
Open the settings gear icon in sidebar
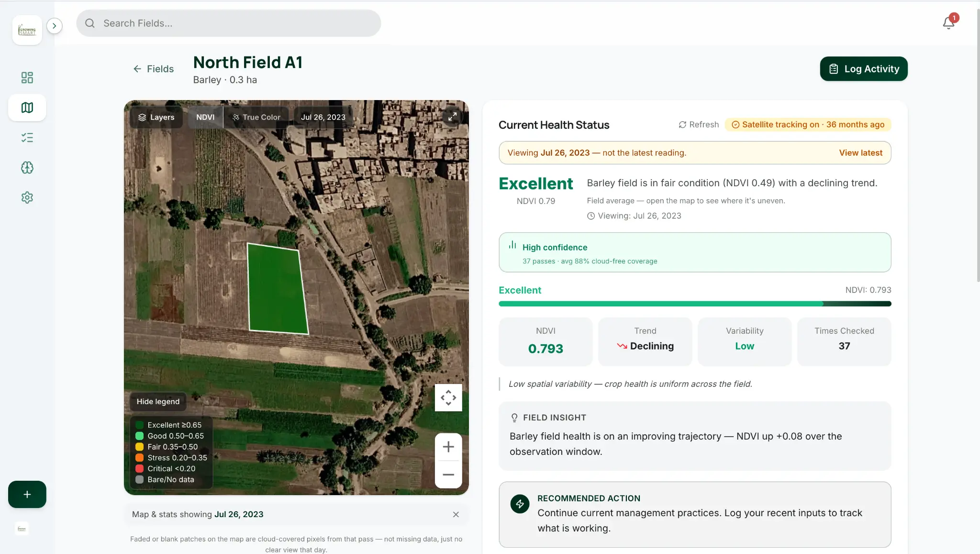[27, 198]
